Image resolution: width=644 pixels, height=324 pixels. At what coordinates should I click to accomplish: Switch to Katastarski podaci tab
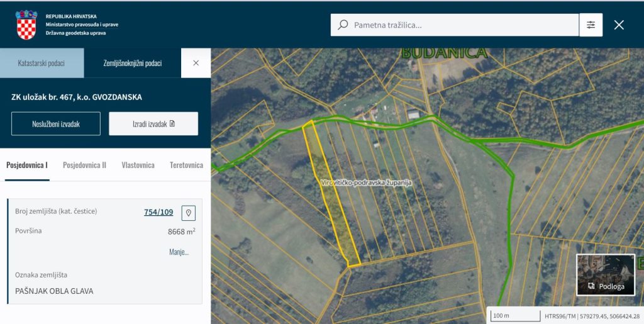click(x=41, y=64)
